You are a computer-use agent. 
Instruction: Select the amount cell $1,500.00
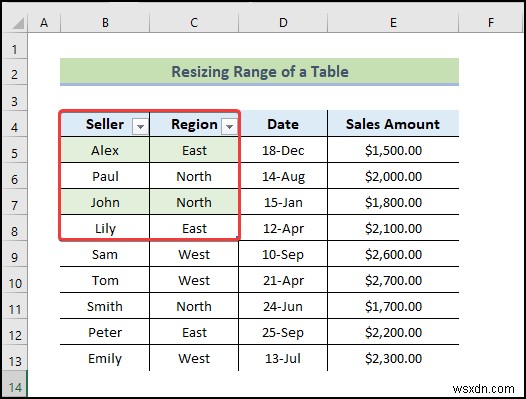click(393, 150)
